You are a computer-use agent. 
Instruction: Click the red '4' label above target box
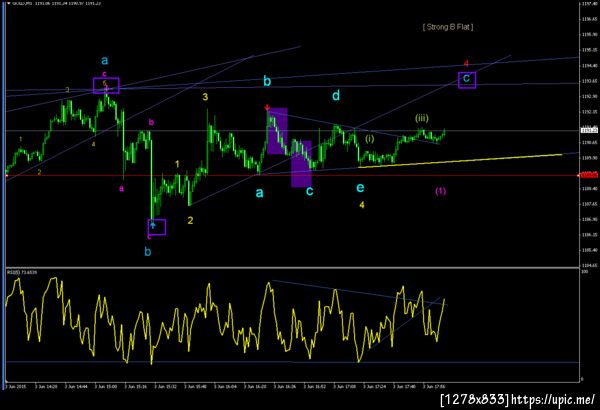(x=466, y=63)
